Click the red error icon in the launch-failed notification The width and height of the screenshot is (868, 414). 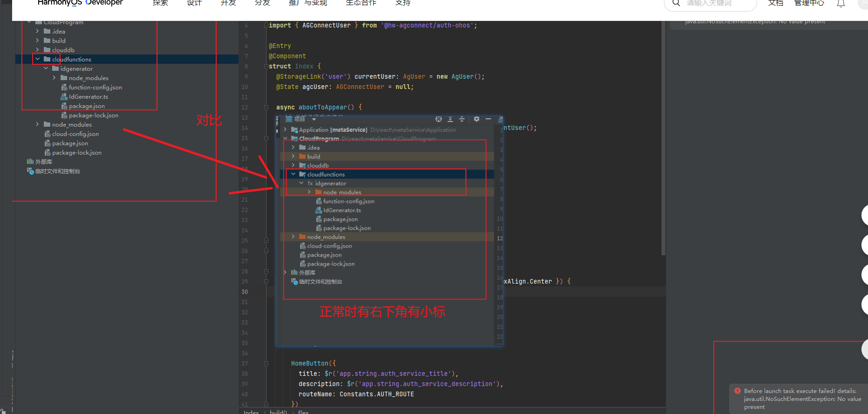click(738, 391)
